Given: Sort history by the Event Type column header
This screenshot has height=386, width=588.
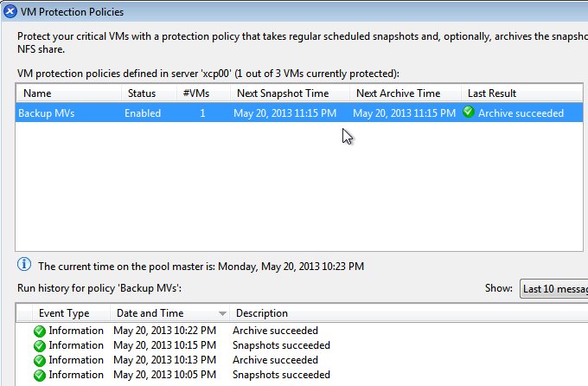Looking at the screenshot, I should point(71,313).
